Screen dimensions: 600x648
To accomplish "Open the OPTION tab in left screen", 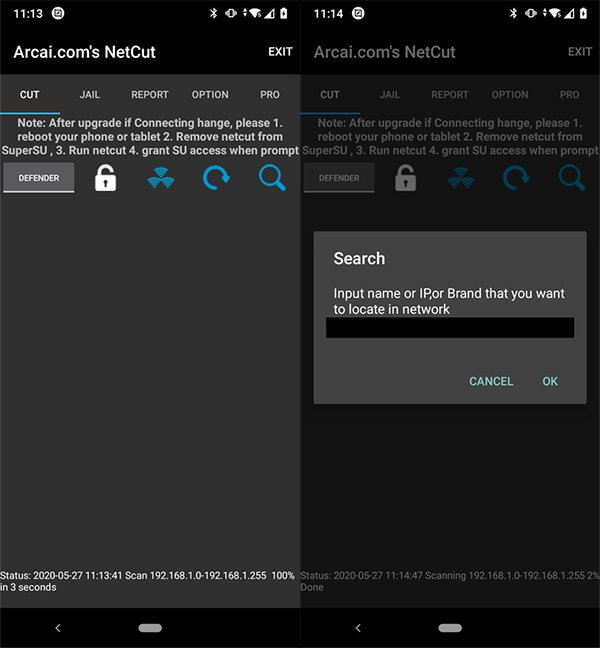I will click(x=210, y=95).
